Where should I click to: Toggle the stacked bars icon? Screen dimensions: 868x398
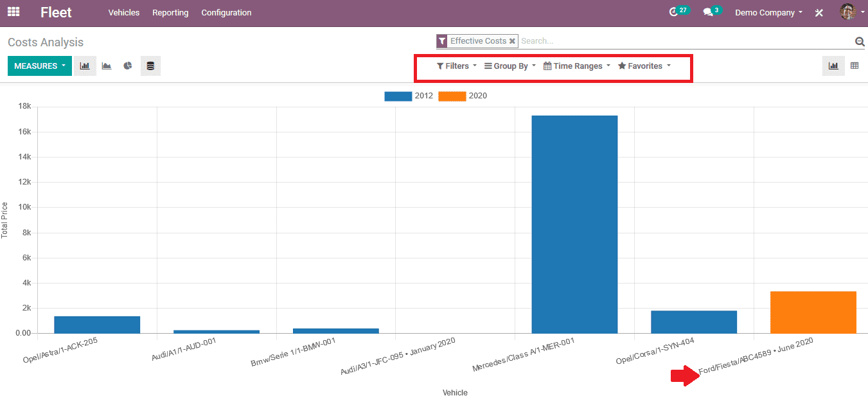(x=150, y=66)
